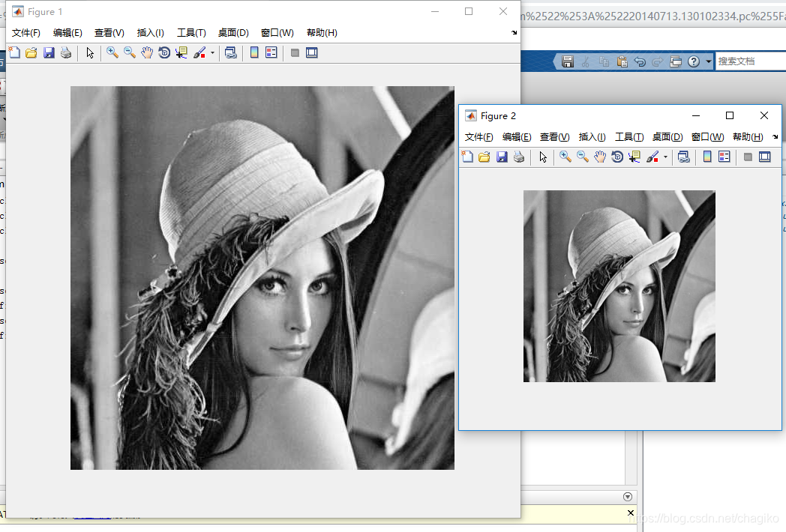Print figure icon in Figure 2 toolbar
Image resolution: width=786 pixels, height=532 pixels.
click(519, 157)
